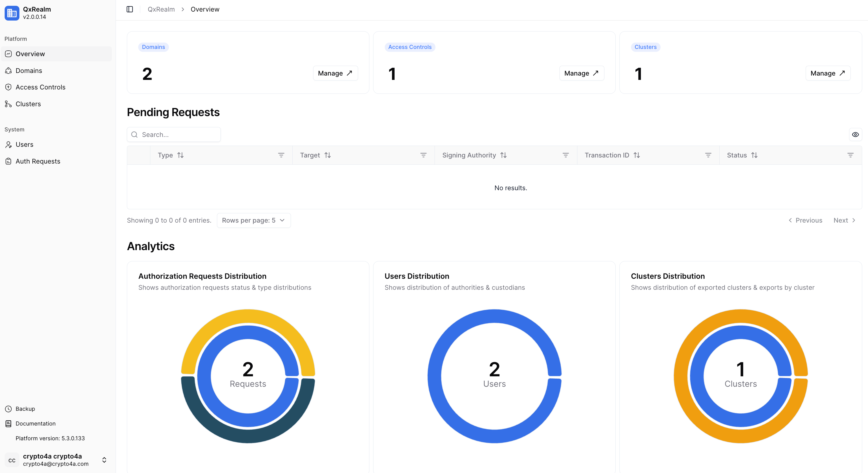Open the Clusters sidebar item
Image resolution: width=868 pixels, height=473 pixels.
click(x=28, y=104)
